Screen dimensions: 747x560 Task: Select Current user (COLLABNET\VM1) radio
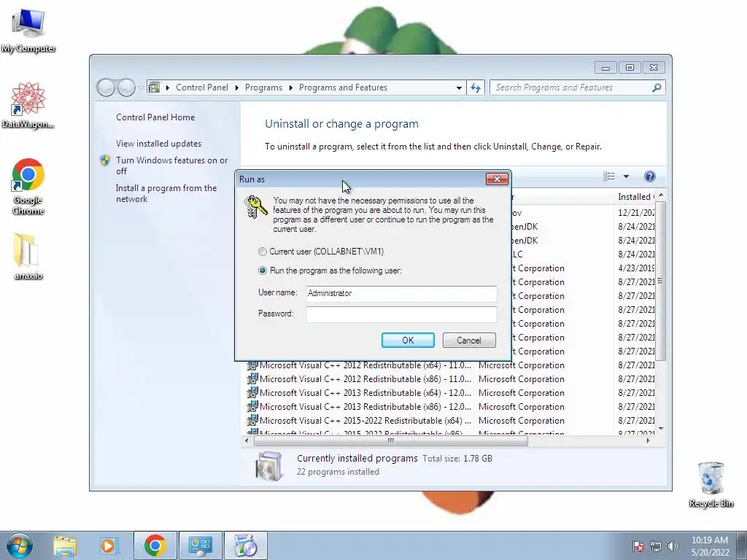click(x=263, y=252)
